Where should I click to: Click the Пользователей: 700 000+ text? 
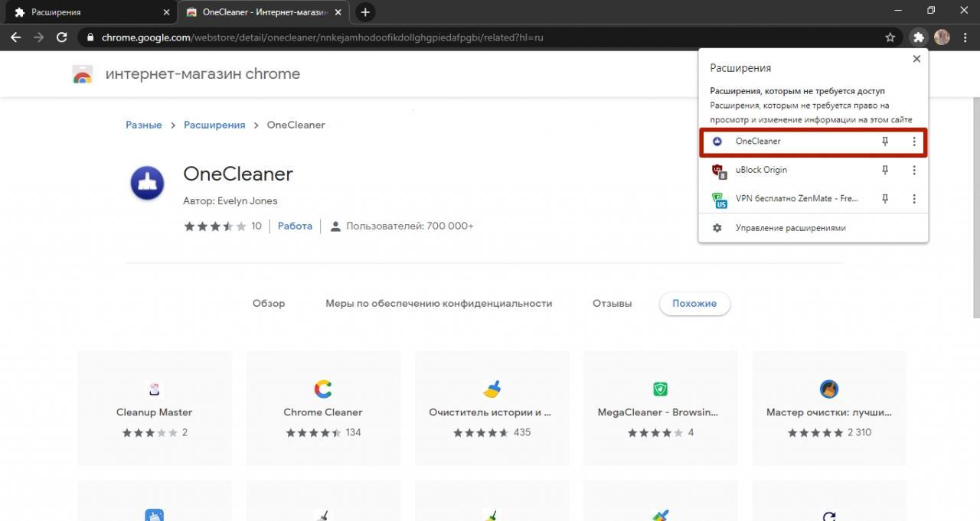410,226
